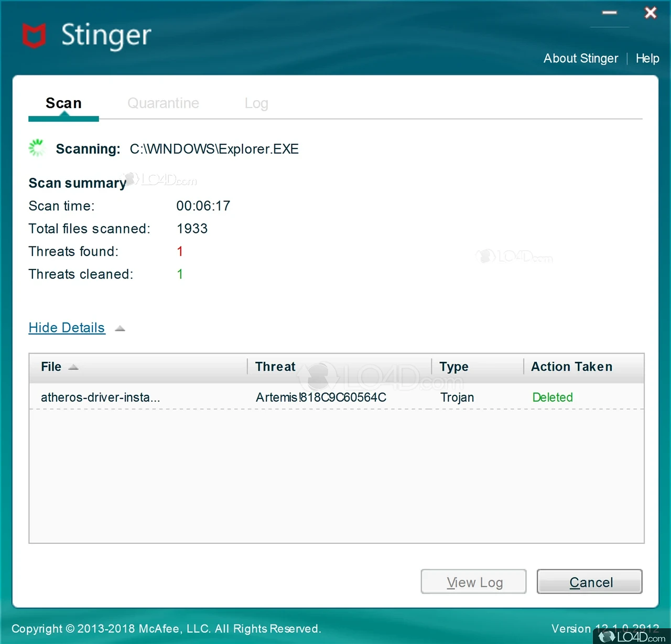Open the Log tab
Screen dimensions: 671x644
point(256,104)
